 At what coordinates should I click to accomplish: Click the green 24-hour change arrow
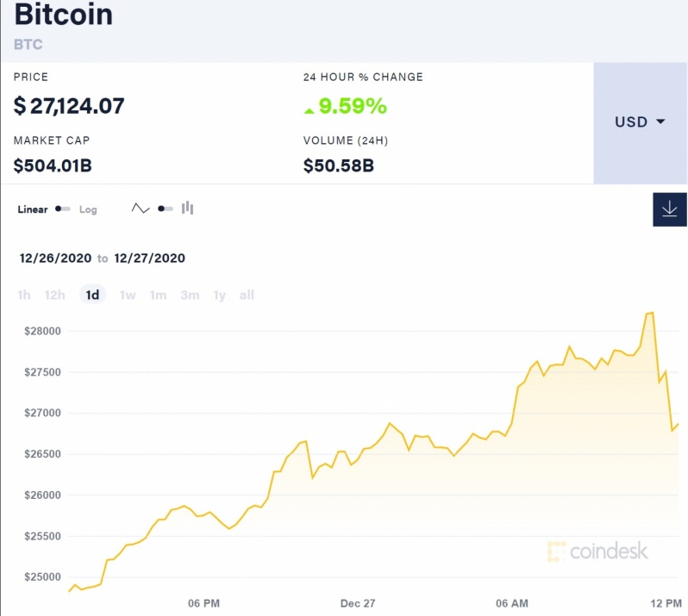tap(309, 110)
